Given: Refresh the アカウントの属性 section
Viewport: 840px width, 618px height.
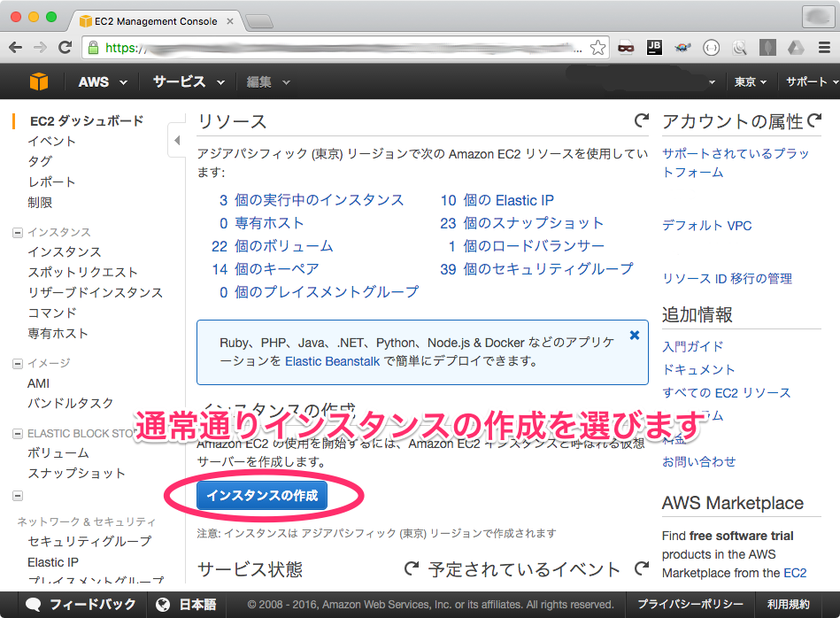Looking at the screenshot, I should 814,120.
